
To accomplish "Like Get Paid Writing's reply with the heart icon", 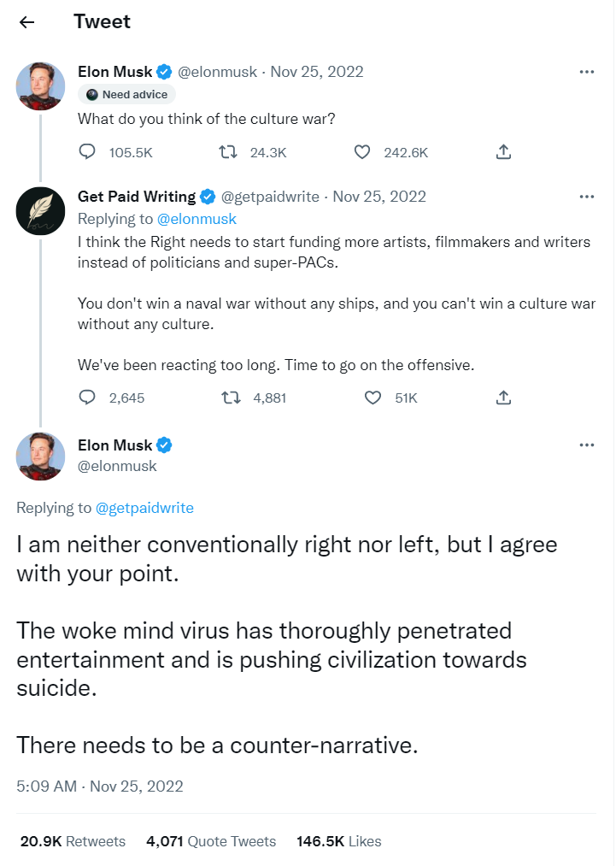I will [x=373, y=398].
